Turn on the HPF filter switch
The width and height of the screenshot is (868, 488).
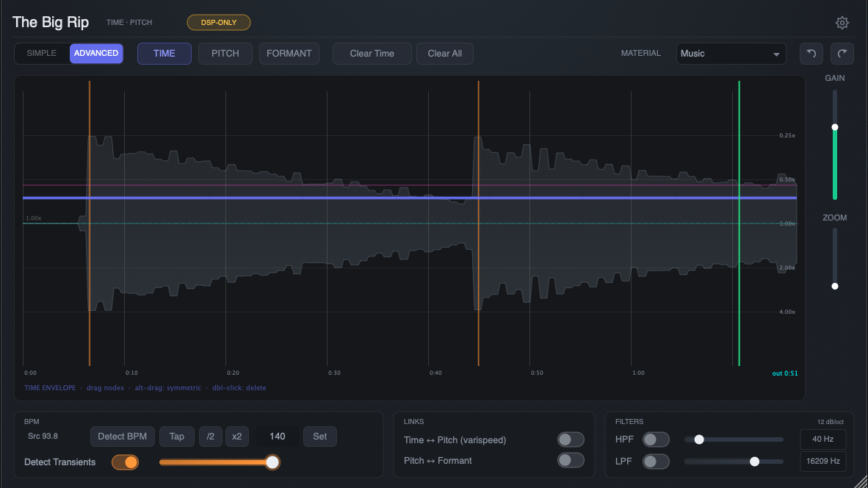click(656, 439)
